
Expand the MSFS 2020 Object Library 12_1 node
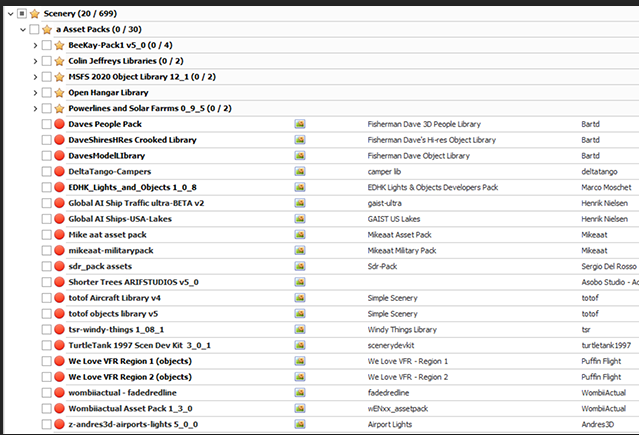(x=35, y=77)
